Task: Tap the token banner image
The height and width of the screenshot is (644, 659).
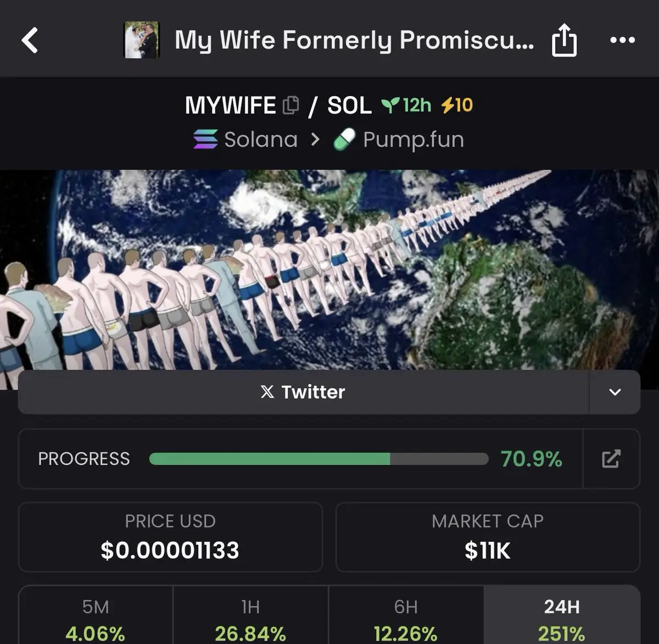Action: (x=329, y=269)
